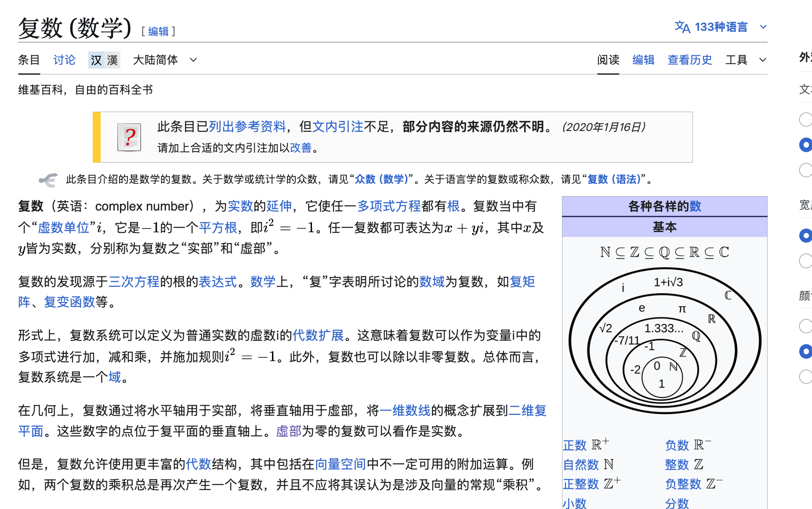Click the 数域 link
The width and height of the screenshot is (812, 509).
tap(432, 282)
